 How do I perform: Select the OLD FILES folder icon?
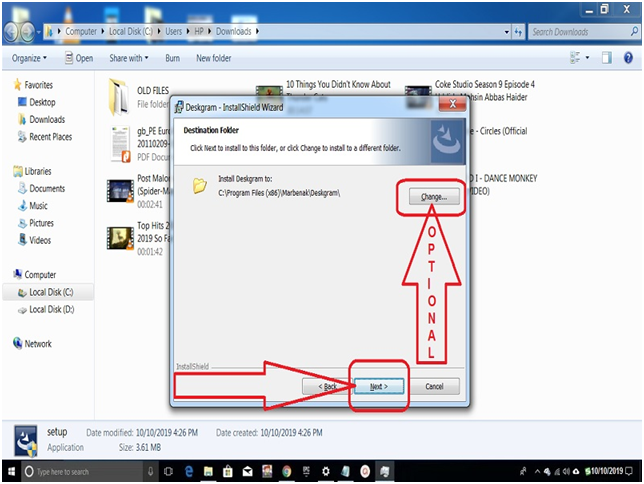(118, 97)
